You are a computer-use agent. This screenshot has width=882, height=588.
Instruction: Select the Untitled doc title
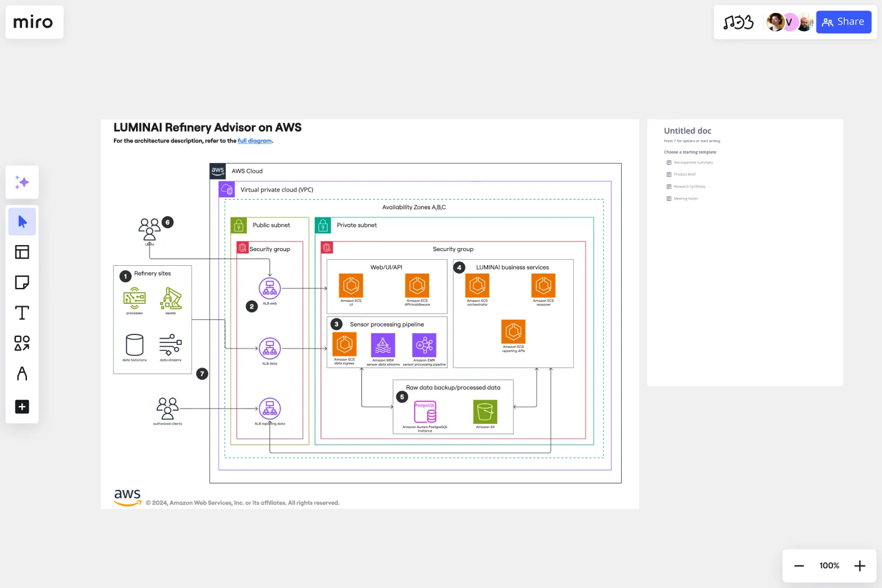pyautogui.click(x=688, y=131)
